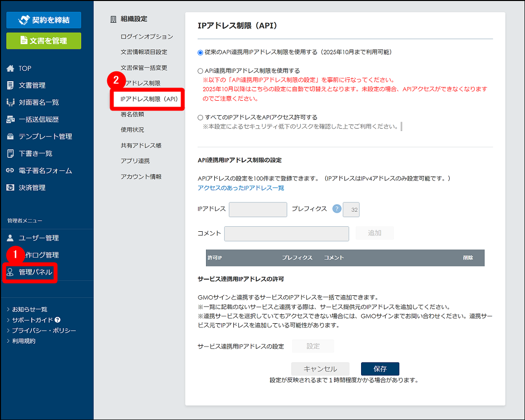Viewport: 525px width, 420px height.
Task: Expand the お知らせ一覧 chevron link
Action: click(8, 309)
